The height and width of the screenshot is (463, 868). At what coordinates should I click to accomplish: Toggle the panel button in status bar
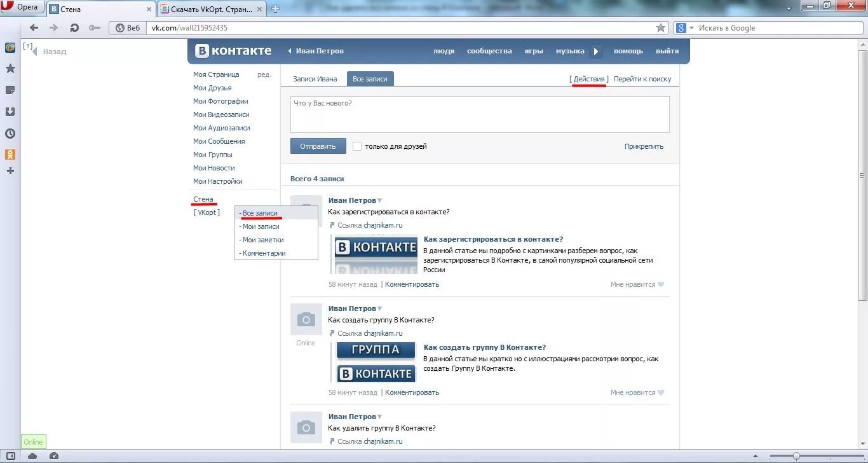tap(11, 456)
